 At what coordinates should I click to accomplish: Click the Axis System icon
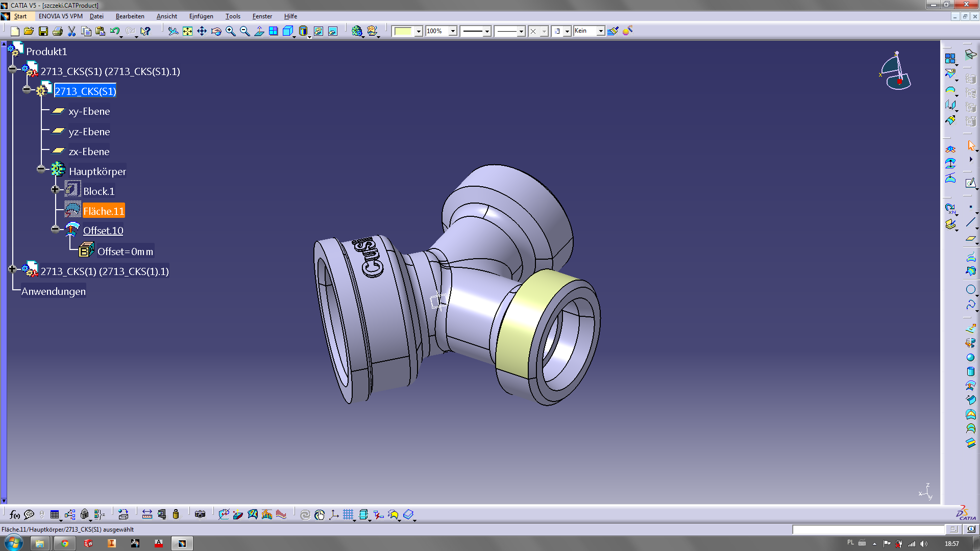point(334,514)
